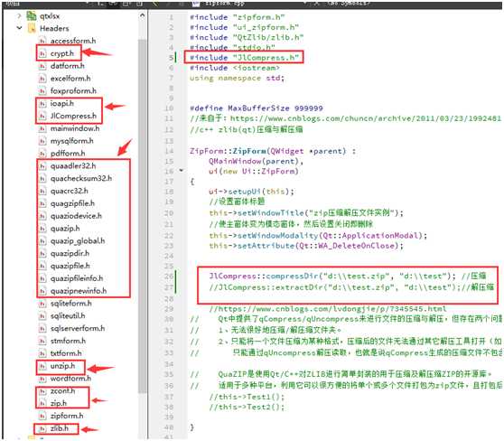Viewport: 504px width, 441px height.
Task: Click the mainwindow.h file type icon
Action: 42,128
